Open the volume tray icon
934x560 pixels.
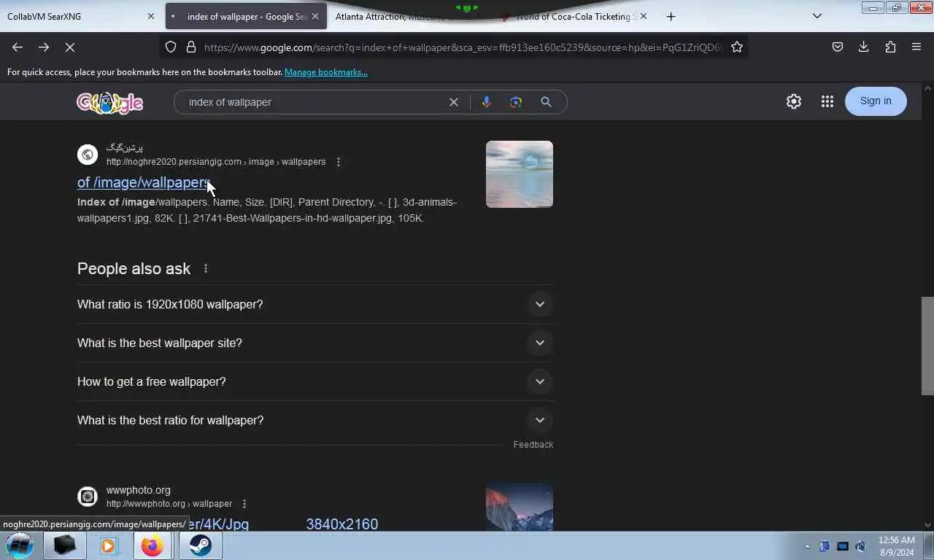(860, 546)
